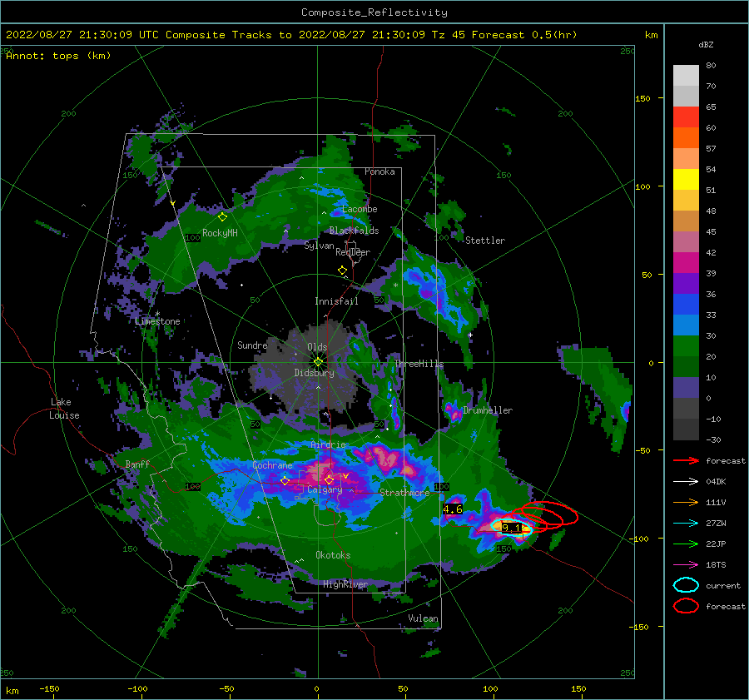Click the Drumheller label

[488, 410]
